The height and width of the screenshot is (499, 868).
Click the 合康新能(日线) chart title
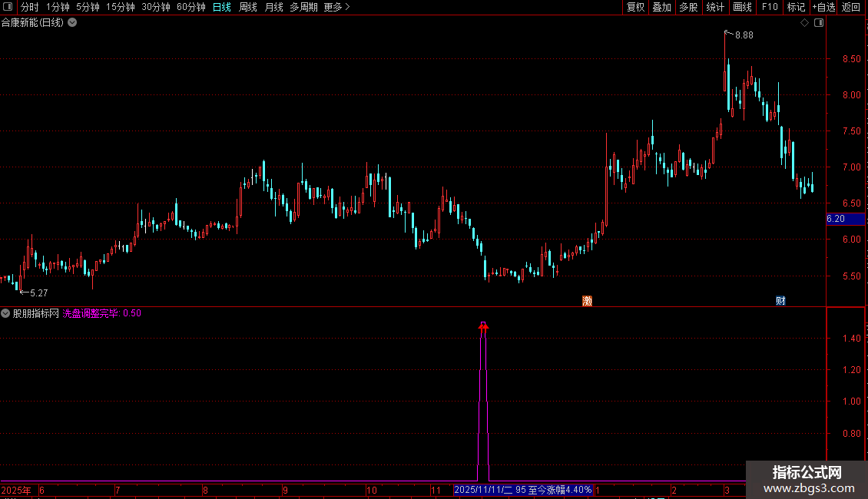tap(33, 23)
